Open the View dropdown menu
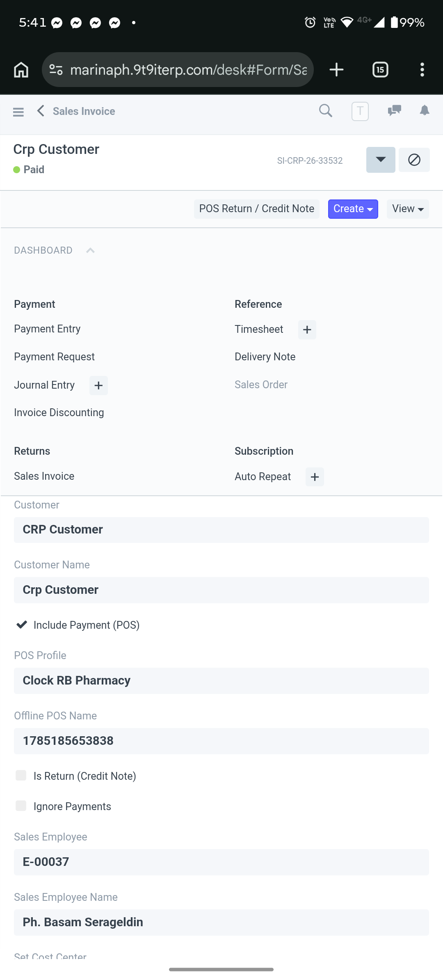443x980 pixels. [x=408, y=209]
